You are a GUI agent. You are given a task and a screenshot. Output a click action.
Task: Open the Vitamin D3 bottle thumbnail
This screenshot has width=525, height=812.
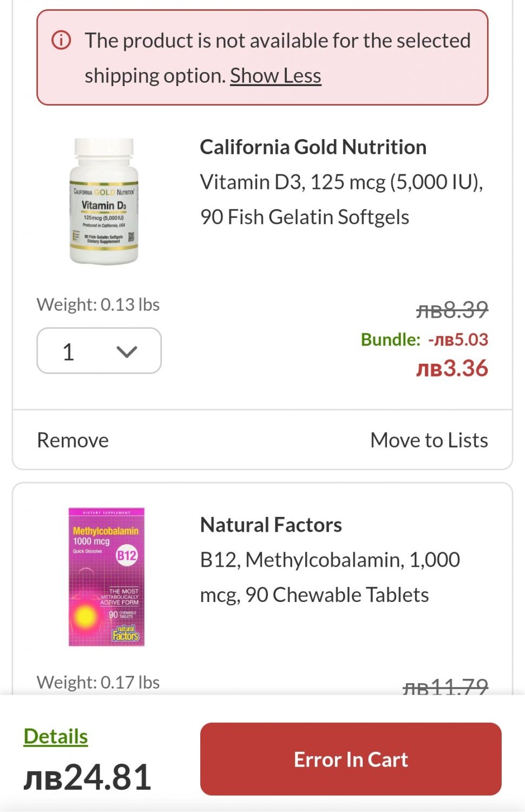coord(104,201)
